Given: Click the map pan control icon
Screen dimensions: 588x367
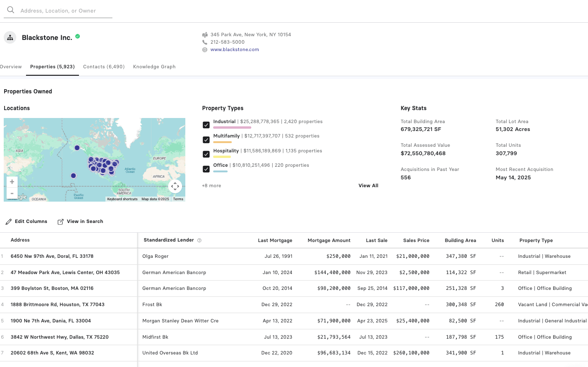Looking at the screenshot, I should point(175,186).
